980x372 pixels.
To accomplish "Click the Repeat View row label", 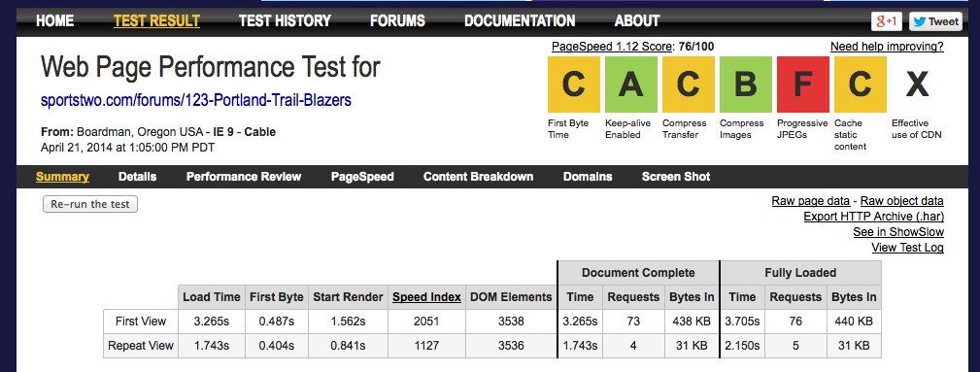I will point(141,346).
